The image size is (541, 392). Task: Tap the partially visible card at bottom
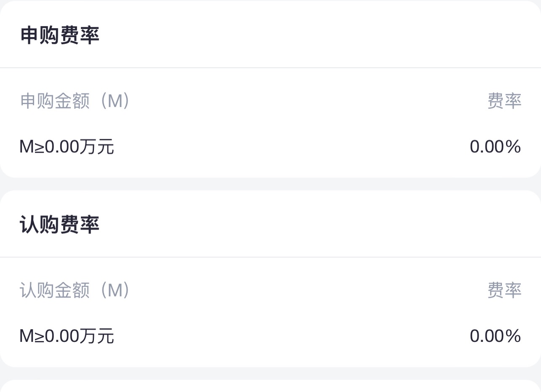coord(270,386)
